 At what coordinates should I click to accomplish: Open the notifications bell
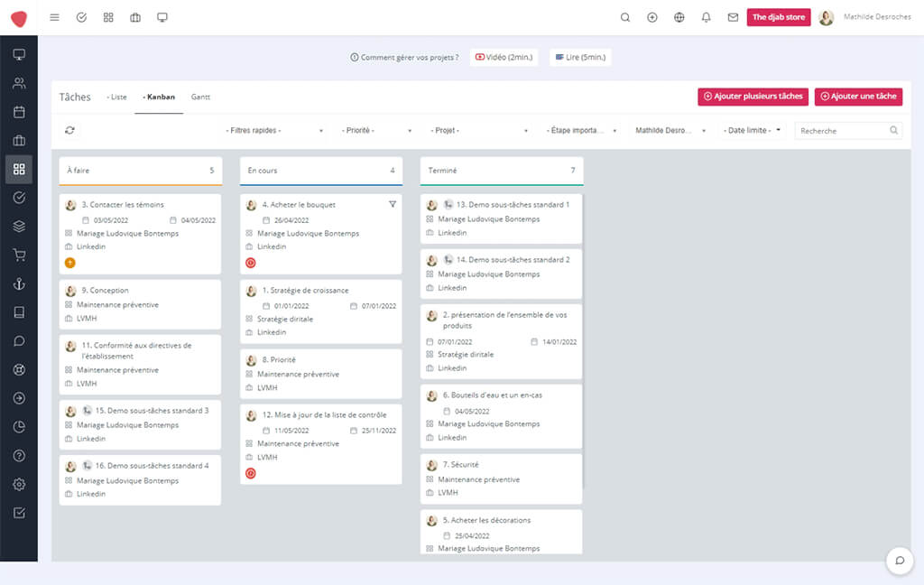click(x=706, y=17)
